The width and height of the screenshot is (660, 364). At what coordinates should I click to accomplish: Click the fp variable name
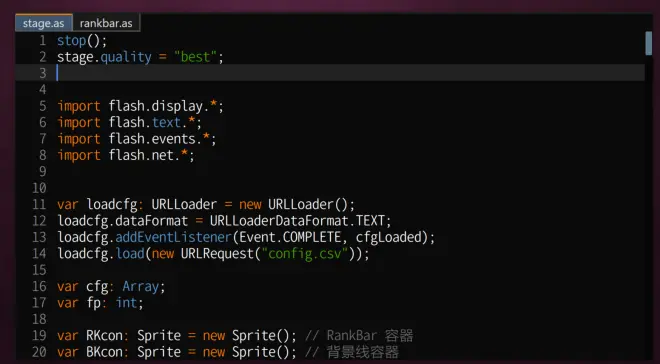(93, 303)
